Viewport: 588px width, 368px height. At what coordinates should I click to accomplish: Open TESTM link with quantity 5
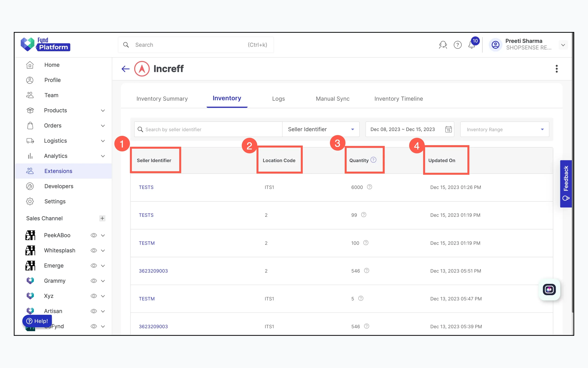[x=147, y=299]
